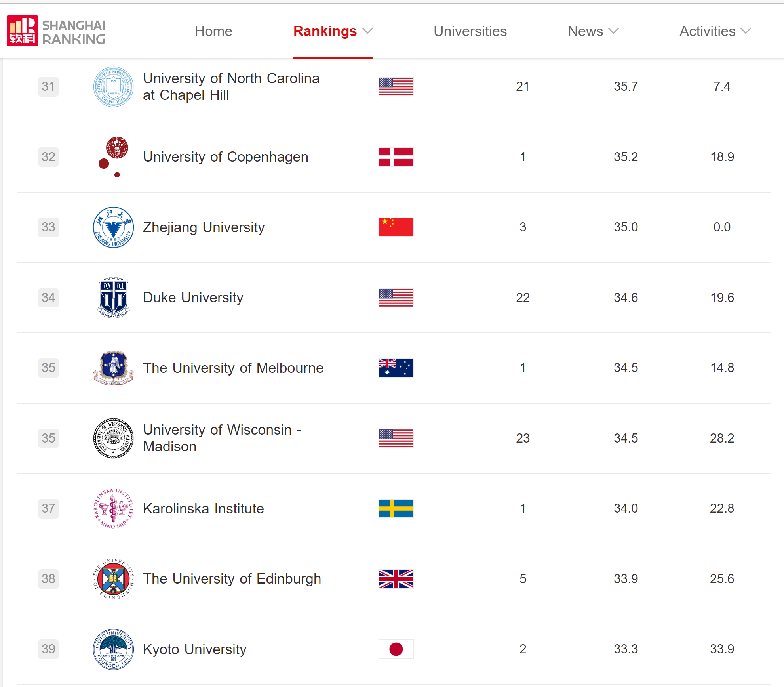Expand the News dropdown arrow
The image size is (784, 687).
613,31
